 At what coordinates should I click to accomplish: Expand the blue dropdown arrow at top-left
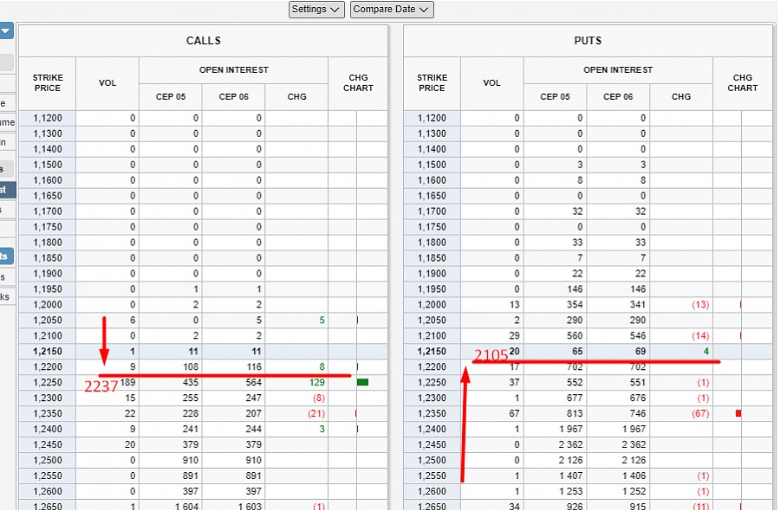pyautogui.click(x=6, y=32)
